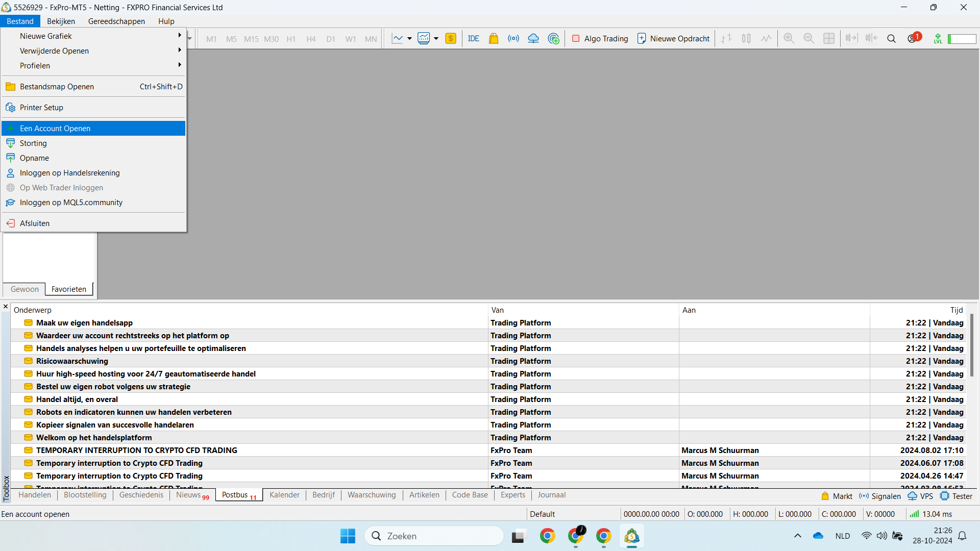Click the copy trading radar icon
The width and height of the screenshot is (980, 551).
(553, 38)
